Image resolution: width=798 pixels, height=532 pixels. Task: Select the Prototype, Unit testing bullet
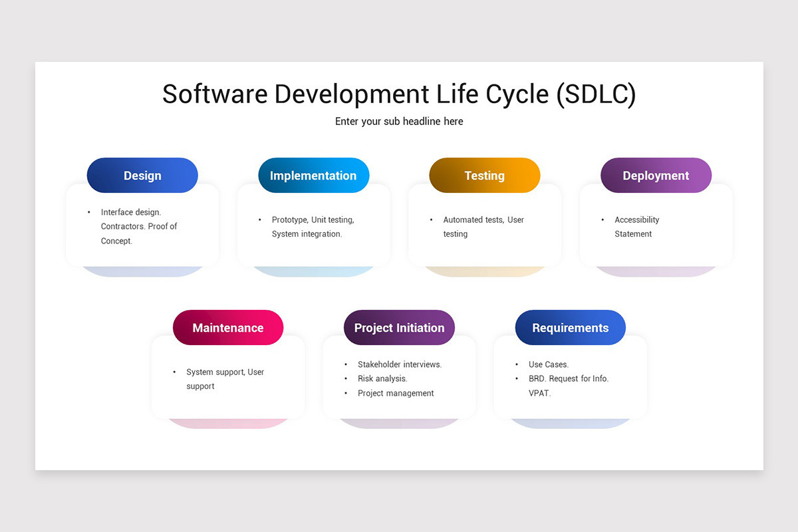pyautogui.click(x=313, y=219)
